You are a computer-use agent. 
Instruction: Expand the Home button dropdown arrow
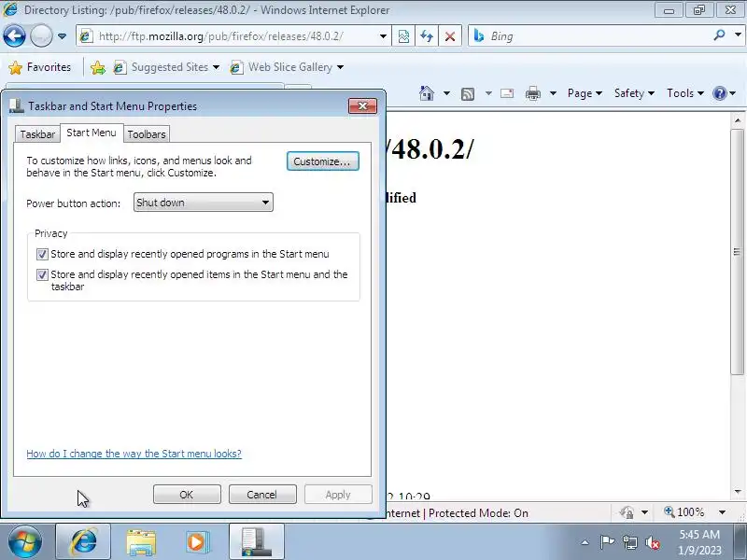click(446, 93)
